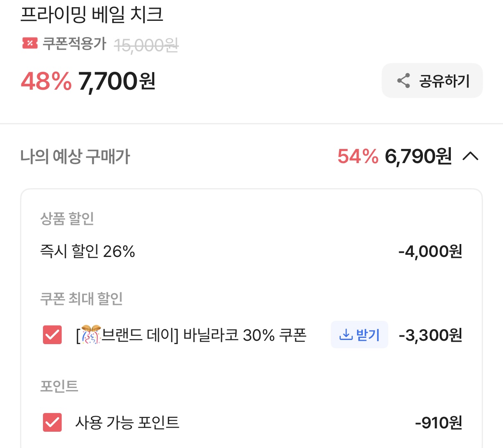Viewport: 503px width, 448px height.
Task: Collapse the chevron beside 6,790원
Action: (470, 156)
